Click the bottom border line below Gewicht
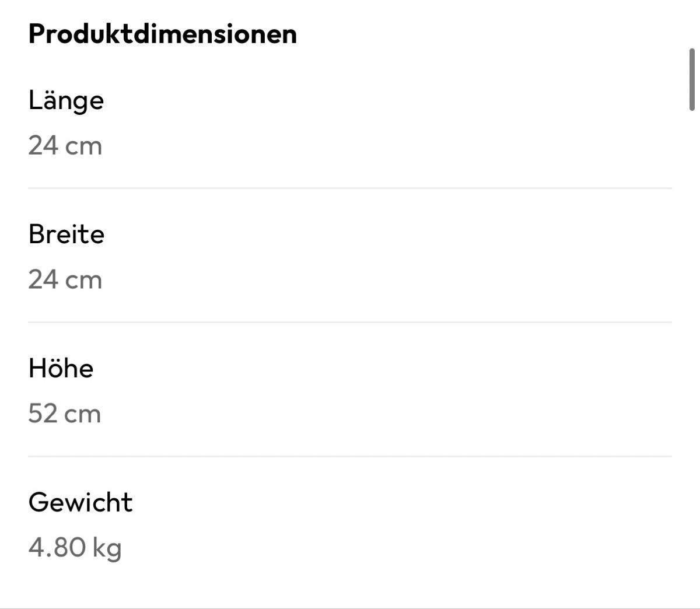 pos(350,608)
